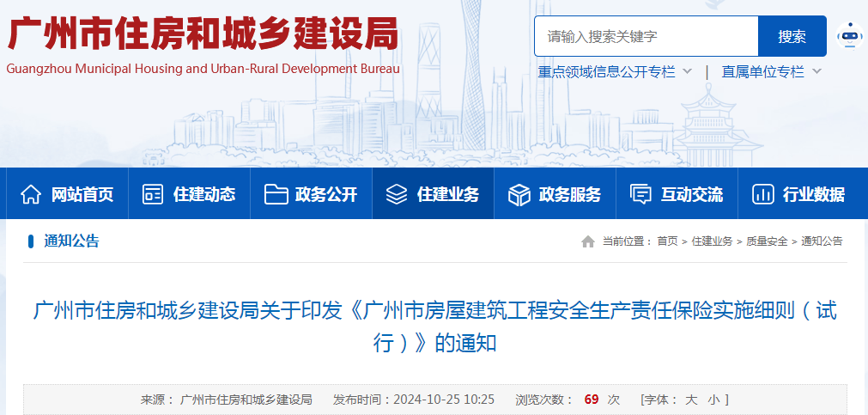Go to 质量安全 in breadcrumb

767,241
